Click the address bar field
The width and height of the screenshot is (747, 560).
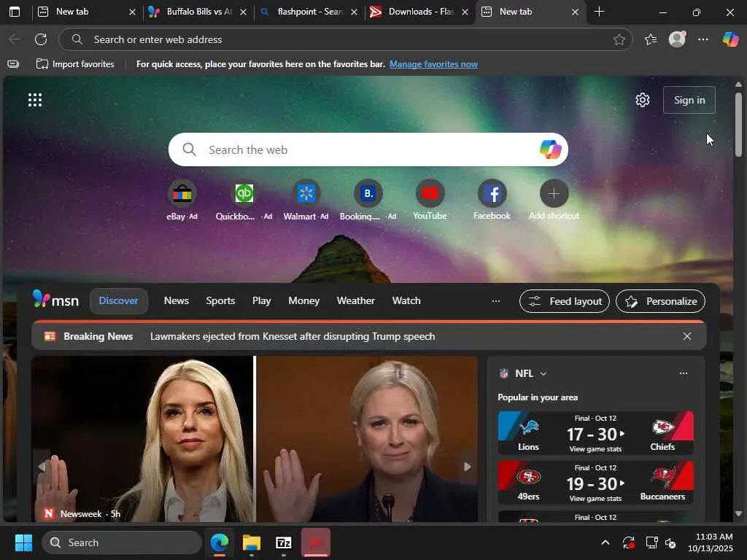345,39
